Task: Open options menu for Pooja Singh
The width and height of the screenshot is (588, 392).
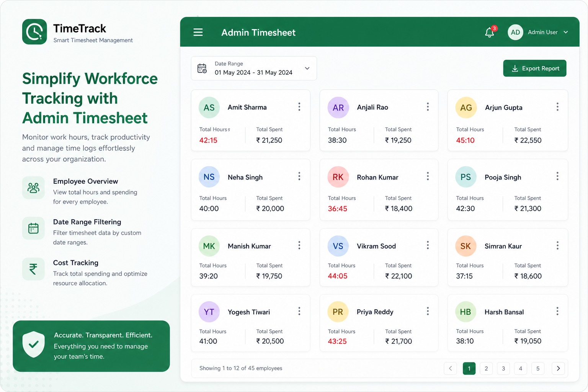Action: [x=557, y=176]
